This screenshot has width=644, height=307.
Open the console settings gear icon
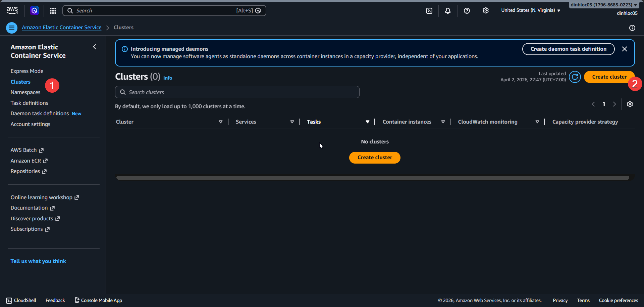485,10
